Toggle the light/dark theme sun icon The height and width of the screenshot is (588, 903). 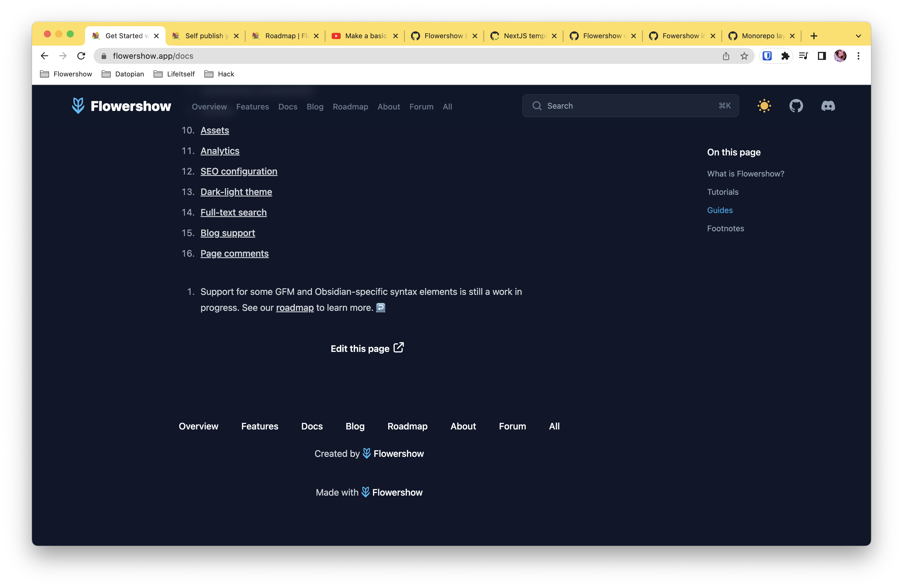click(x=764, y=106)
